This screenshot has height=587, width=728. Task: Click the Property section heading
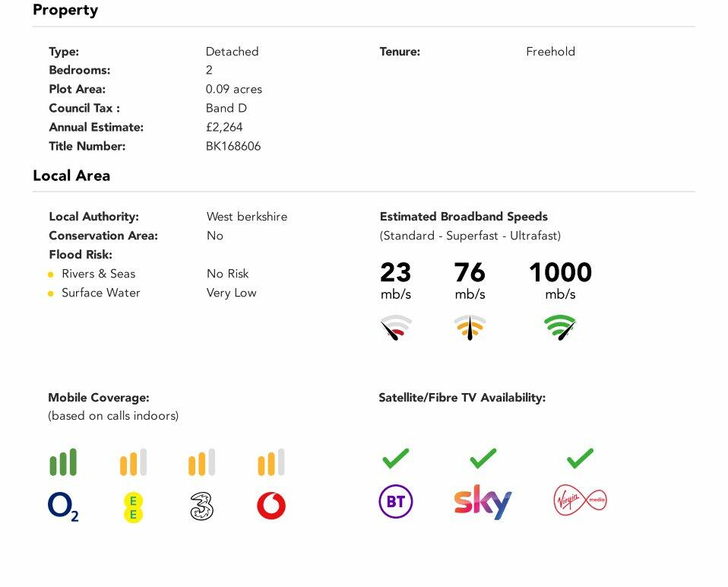tap(65, 11)
